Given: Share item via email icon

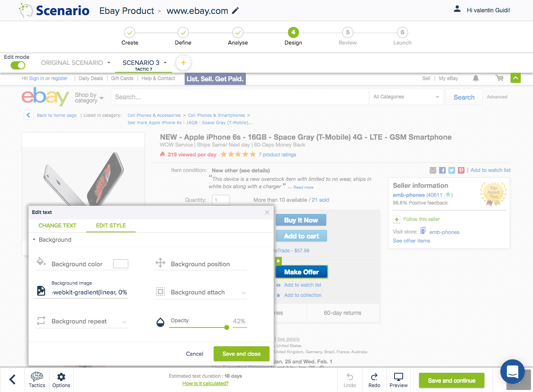Looking at the screenshot, I should [x=433, y=170].
